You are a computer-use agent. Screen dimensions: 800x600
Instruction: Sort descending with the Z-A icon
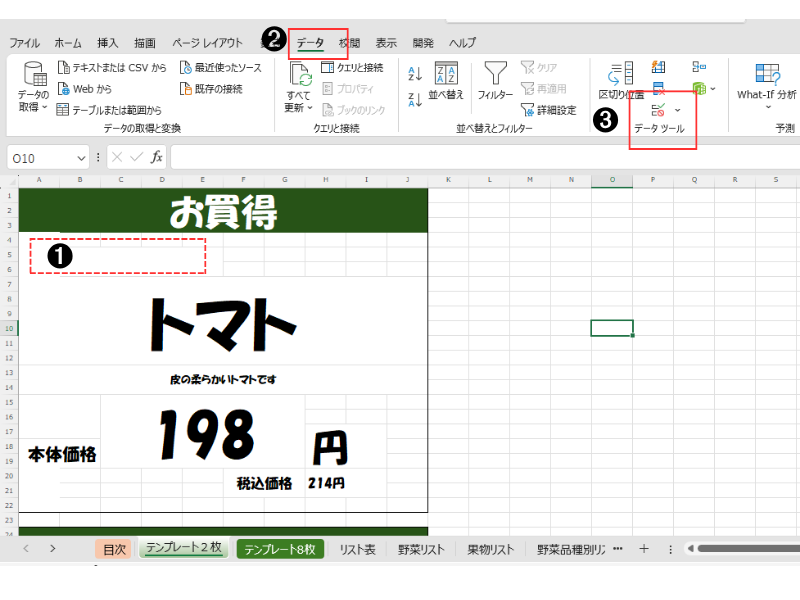416,98
